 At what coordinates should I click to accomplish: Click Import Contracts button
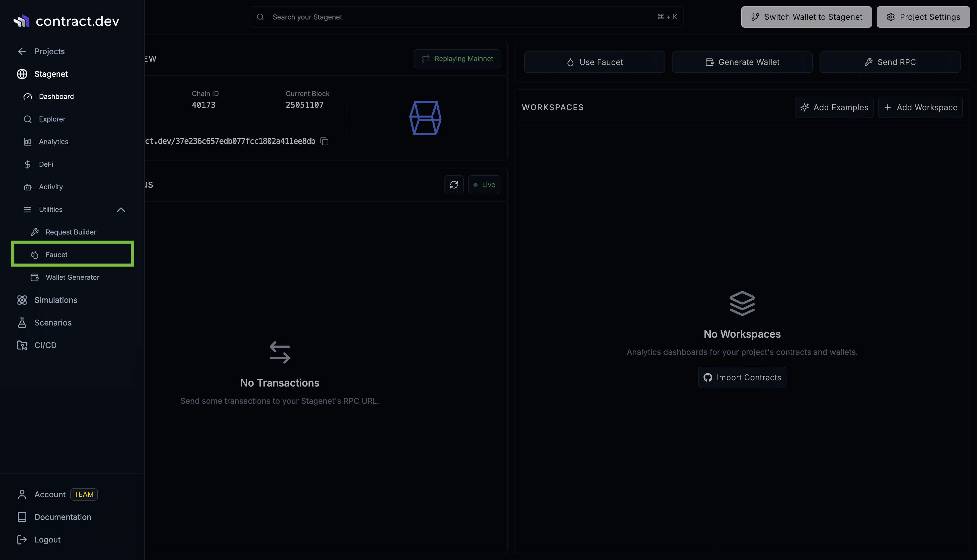742,377
